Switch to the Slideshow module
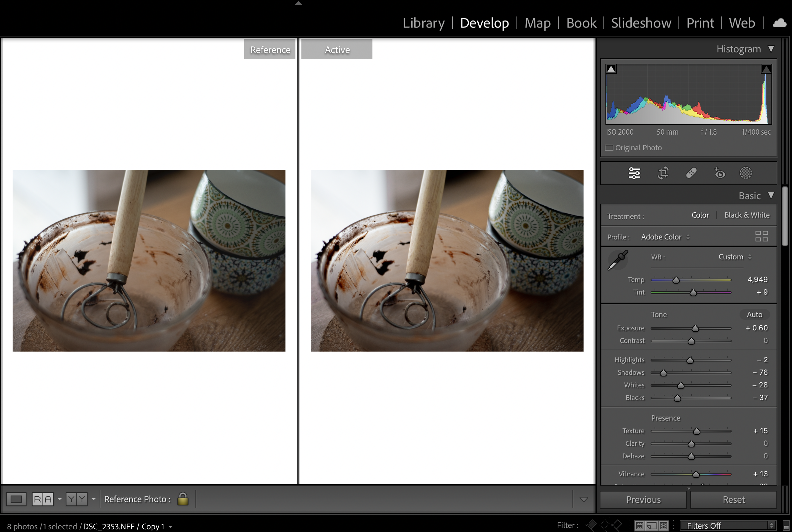Image resolution: width=792 pixels, height=532 pixels. click(641, 23)
